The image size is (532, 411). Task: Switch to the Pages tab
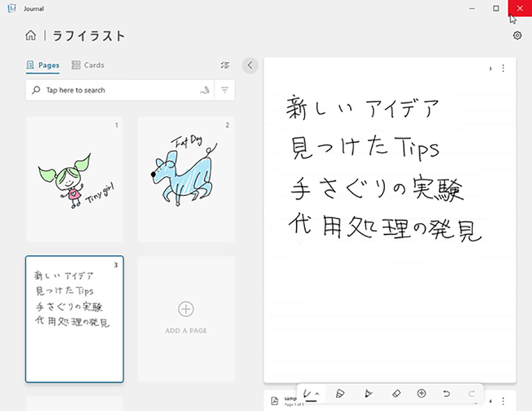pyautogui.click(x=43, y=65)
